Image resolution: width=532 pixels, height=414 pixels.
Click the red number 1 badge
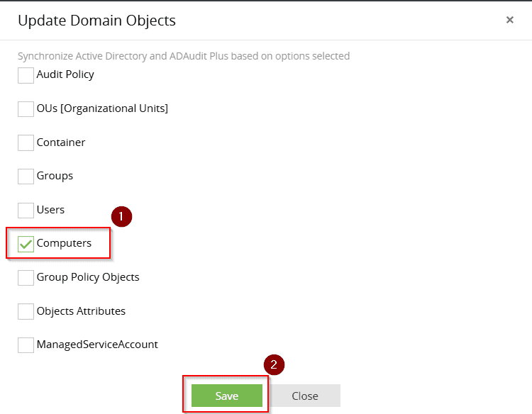click(x=122, y=216)
